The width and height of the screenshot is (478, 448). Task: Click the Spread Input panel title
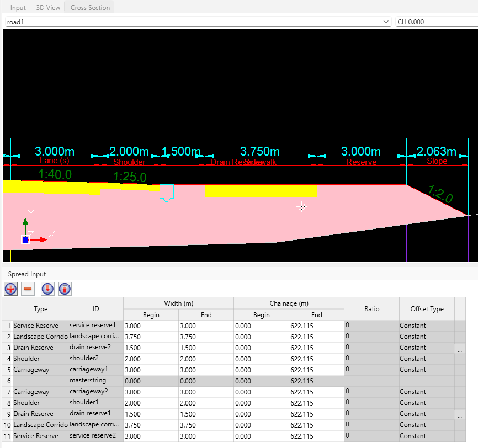click(27, 274)
